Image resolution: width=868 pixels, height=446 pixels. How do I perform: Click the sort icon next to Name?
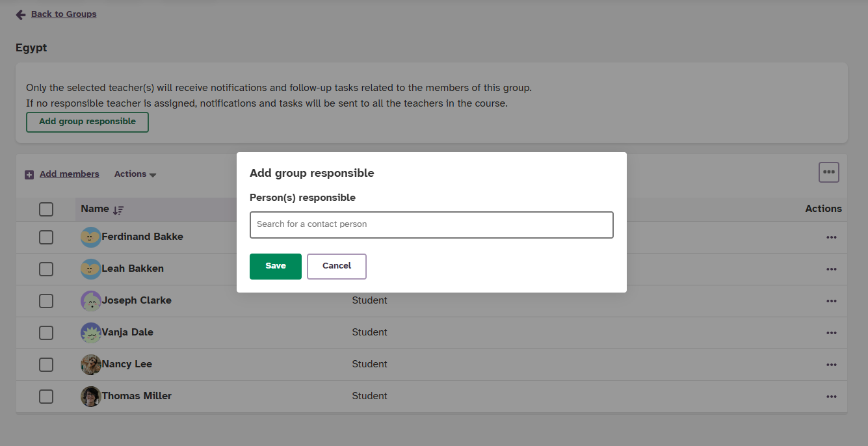point(118,210)
